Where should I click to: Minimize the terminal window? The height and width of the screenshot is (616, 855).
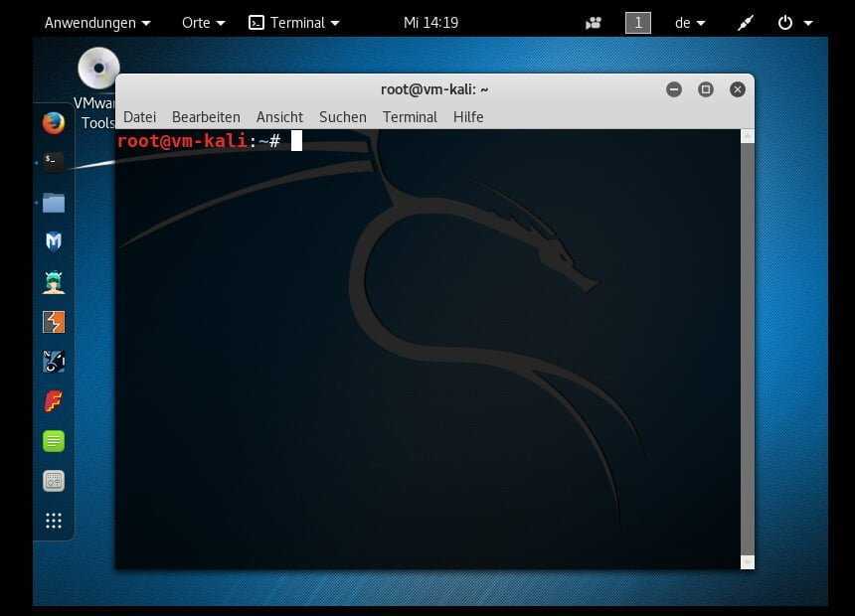pos(674,89)
